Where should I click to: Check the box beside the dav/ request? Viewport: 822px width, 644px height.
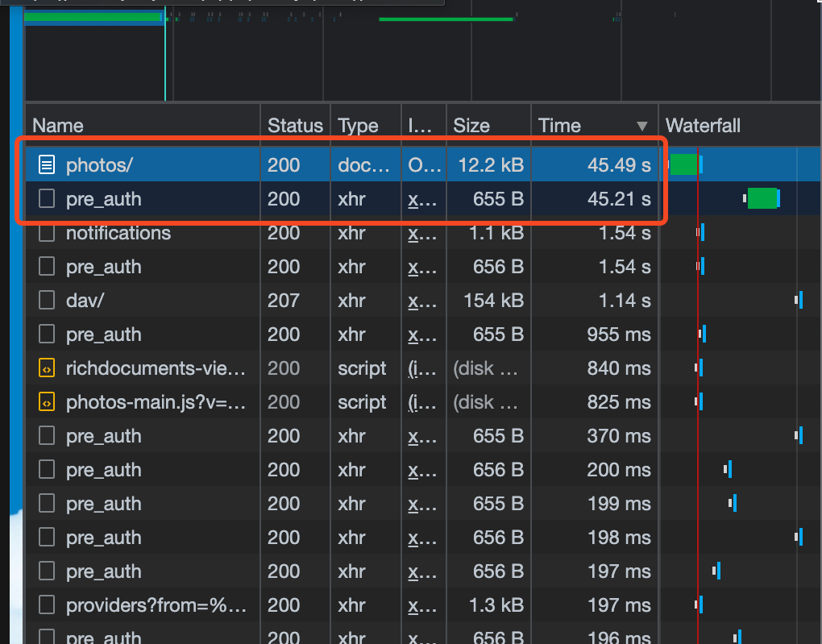coord(46,300)
